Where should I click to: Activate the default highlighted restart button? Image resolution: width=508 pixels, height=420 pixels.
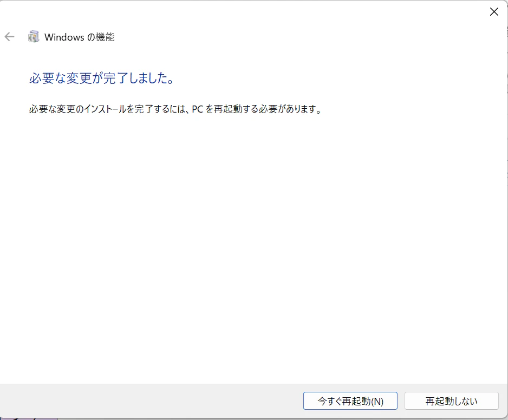(x=350, y=401)
